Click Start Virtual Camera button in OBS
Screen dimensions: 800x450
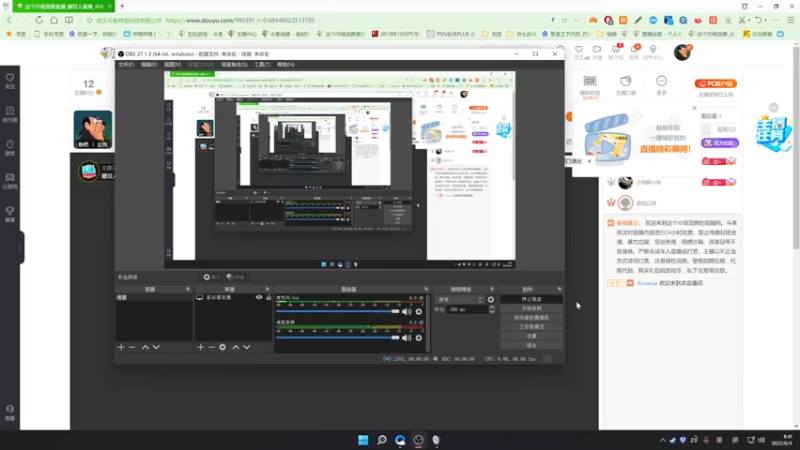pyautogui.click(x=532, y=317)
